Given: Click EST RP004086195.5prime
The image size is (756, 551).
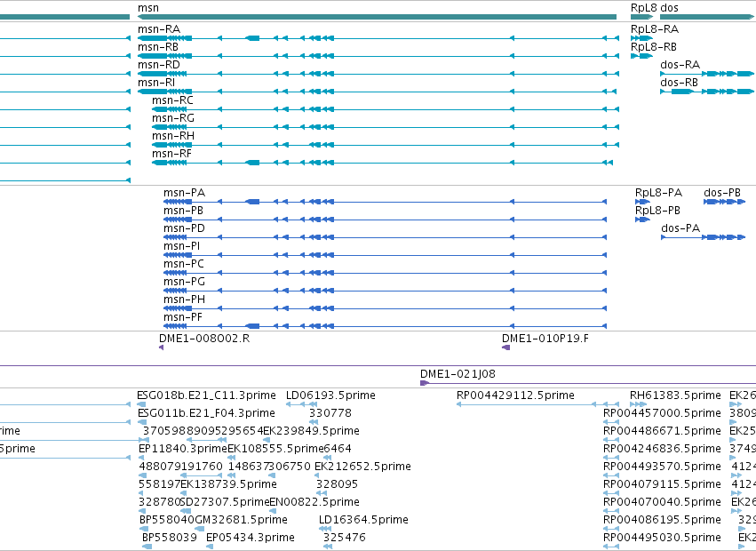Looking at the screenshot, I should pyautogui.click(x=662, y=520).
